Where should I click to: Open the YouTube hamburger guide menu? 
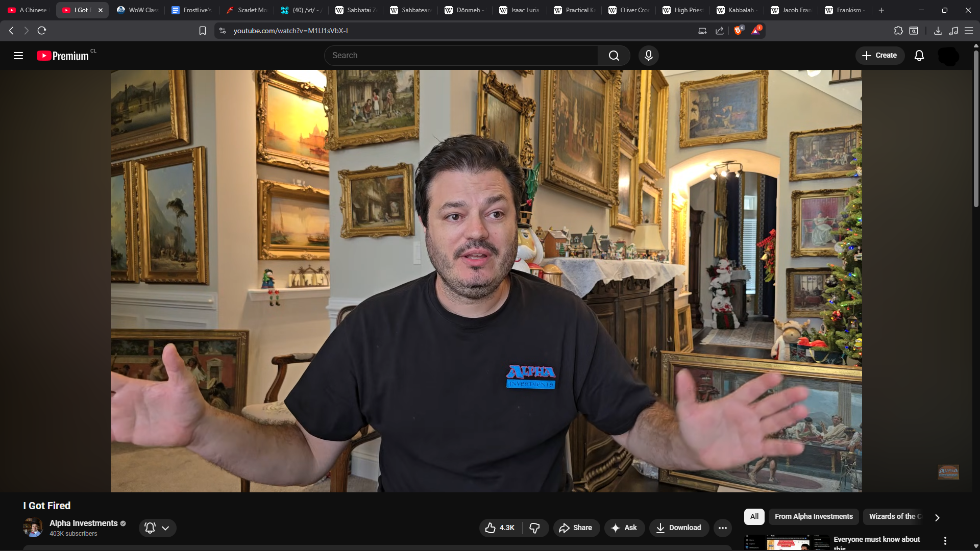tap(18, 56)
